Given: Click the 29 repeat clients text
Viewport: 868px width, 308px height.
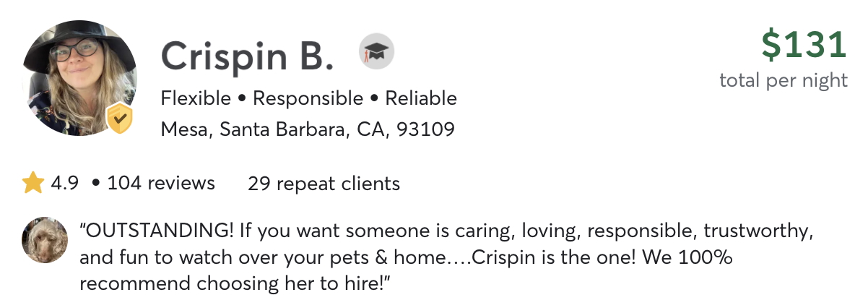Looking at the screenshot, I should click(324, 184).
